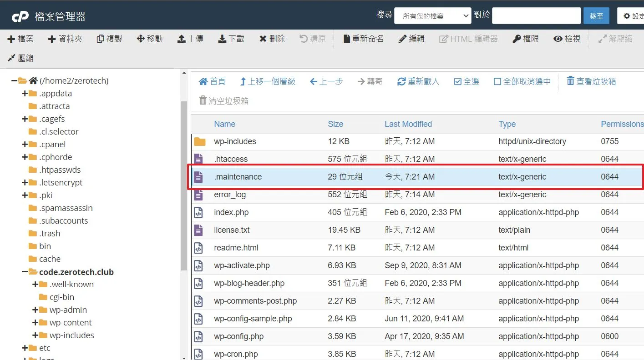This screenshot has width=644, height=360.
Task: Expand the wp-content folder in tree
Action: (35, 323)
